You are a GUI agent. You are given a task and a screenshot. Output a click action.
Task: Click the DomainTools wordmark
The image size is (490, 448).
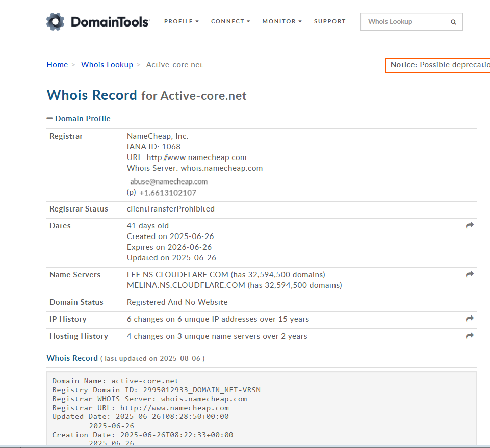tap(110, 22)
